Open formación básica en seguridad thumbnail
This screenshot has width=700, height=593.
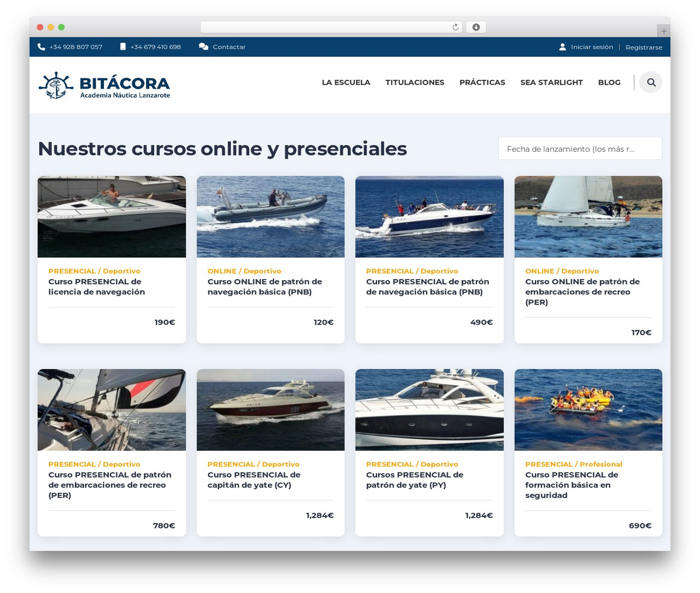(x=588, y=410)
